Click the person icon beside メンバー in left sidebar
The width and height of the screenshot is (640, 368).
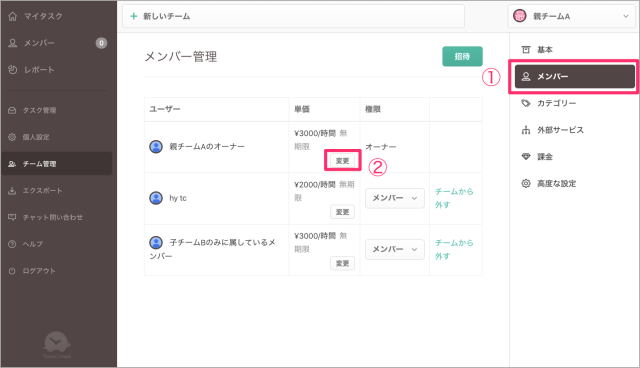[x=13, y=43]
